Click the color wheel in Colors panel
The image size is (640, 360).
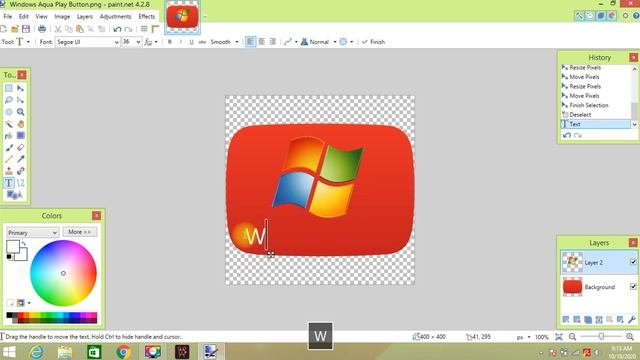(x=63, y=273)
